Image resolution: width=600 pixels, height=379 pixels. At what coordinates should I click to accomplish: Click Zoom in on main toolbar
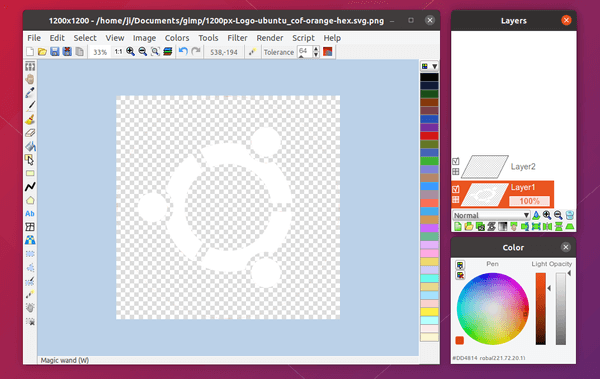130,52
